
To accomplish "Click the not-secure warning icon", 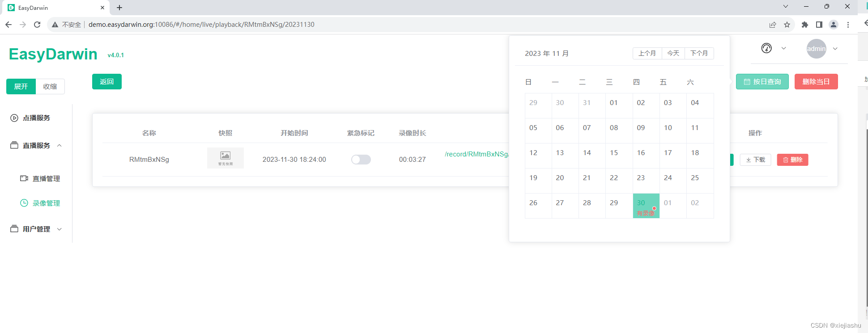I will point(55,25).
